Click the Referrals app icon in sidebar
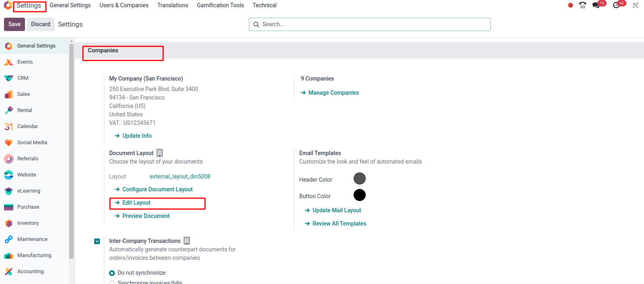The height and width of the screenshot is (284, 644). coord(8,159)
